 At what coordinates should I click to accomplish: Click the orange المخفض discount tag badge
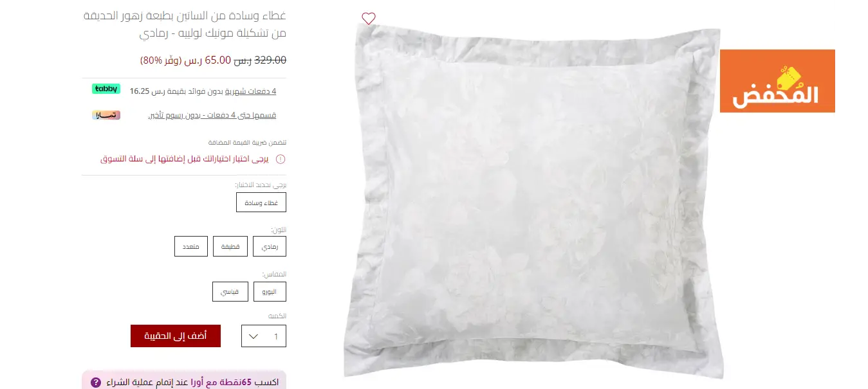tap(777, 81)
